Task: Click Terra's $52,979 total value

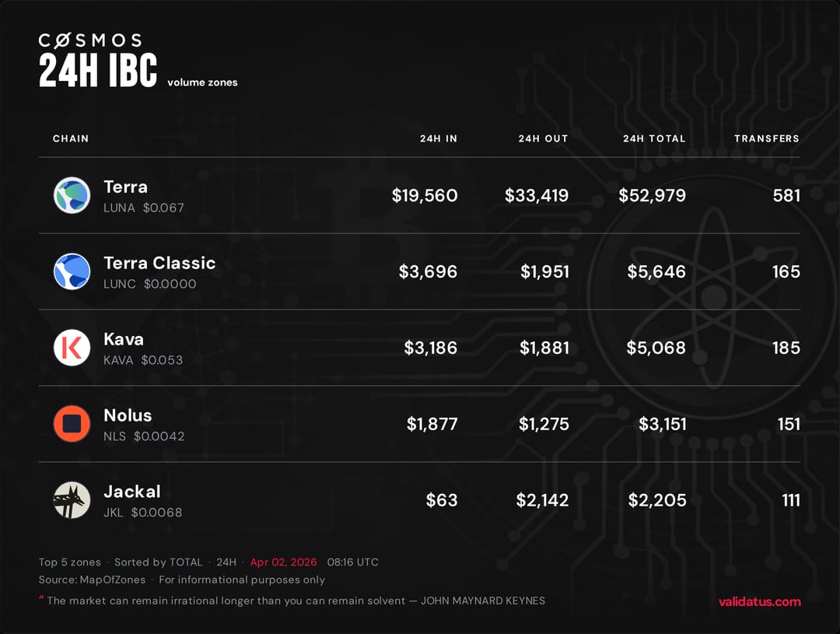Action: click(x=652, y=195)
